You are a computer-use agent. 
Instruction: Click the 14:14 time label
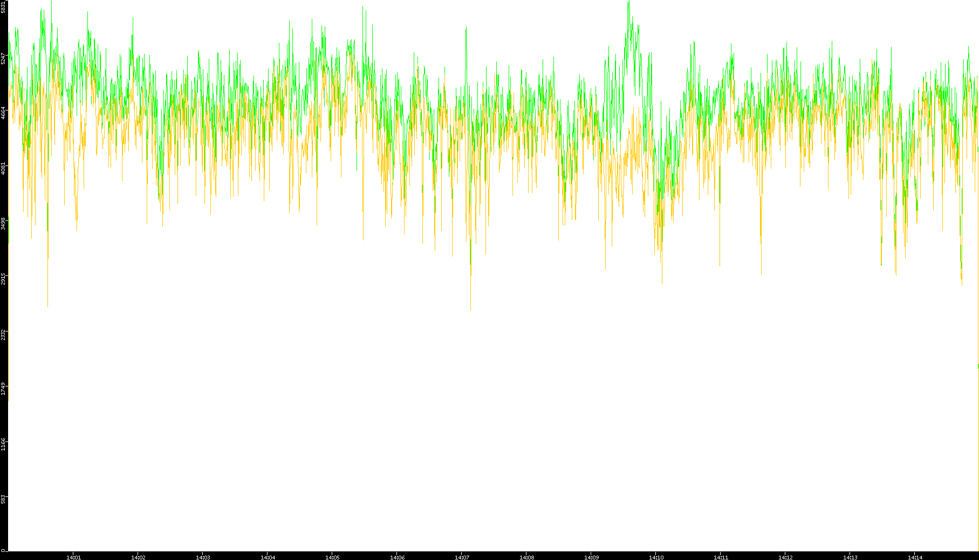[915, 557]
